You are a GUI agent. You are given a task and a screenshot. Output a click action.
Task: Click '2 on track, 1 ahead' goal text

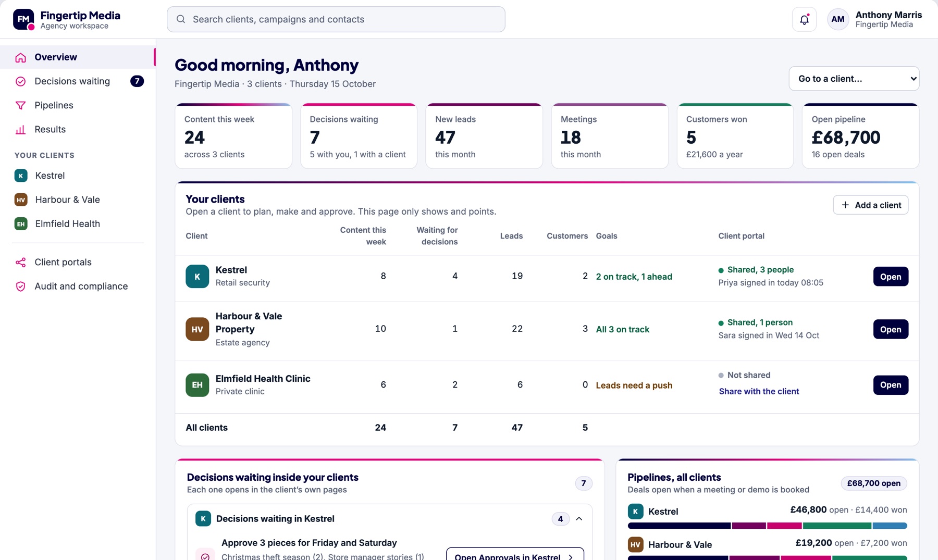point(634,277)
